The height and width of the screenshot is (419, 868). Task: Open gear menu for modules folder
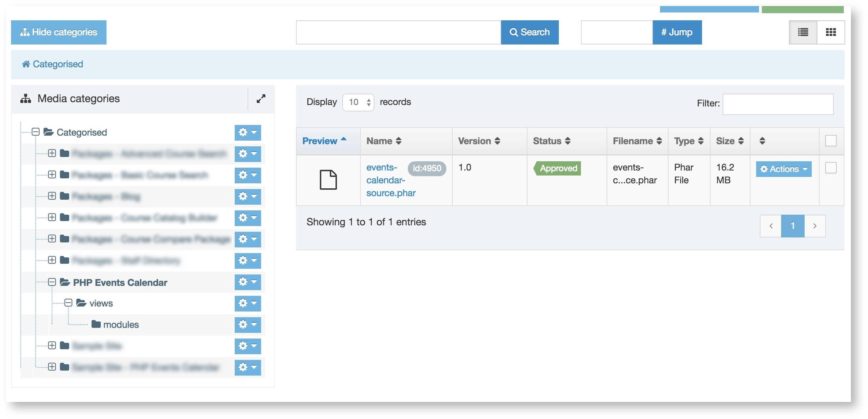[x=248, y=325]
